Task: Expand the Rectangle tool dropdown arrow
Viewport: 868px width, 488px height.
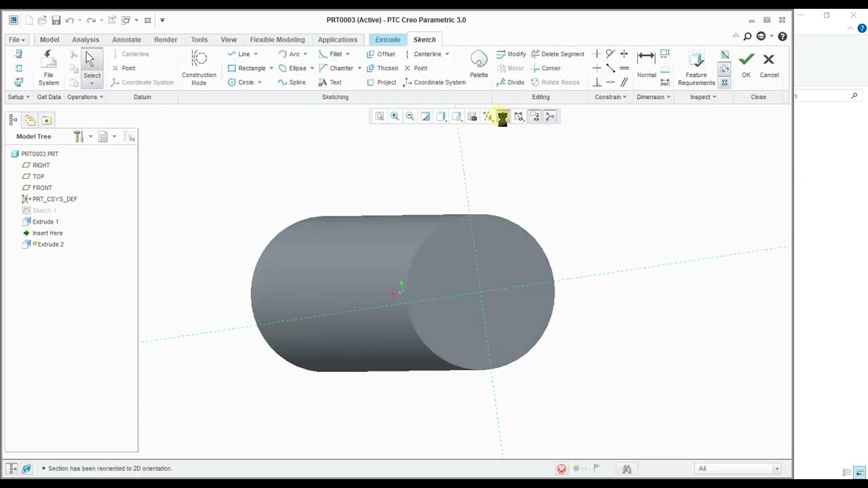Action: click(x=271, y=68)
